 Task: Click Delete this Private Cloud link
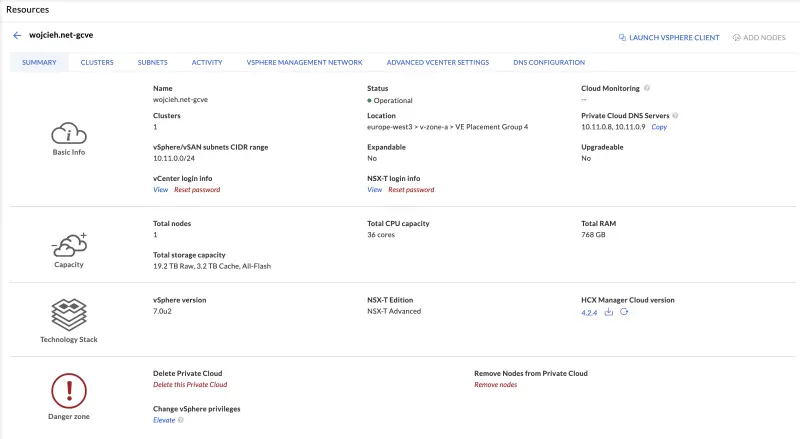(x=190, y=384)
